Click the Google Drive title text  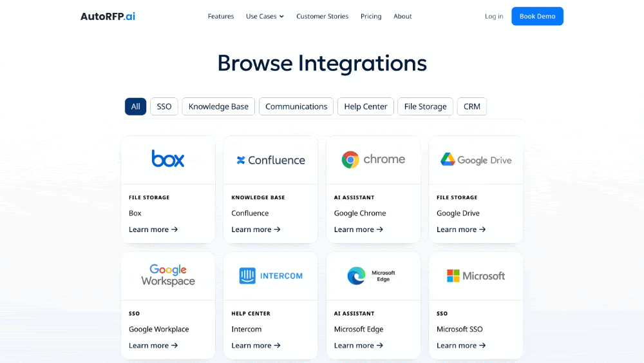point(458,213)
